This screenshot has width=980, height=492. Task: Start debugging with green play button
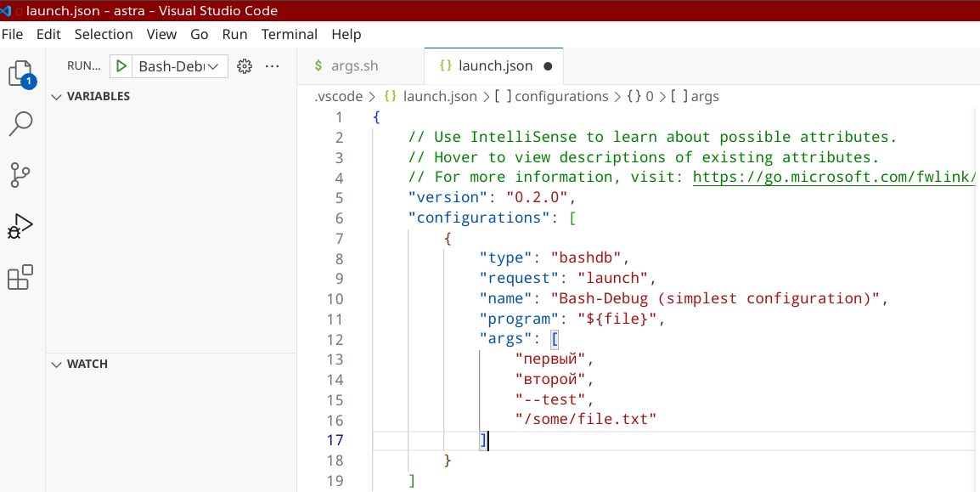121,65
